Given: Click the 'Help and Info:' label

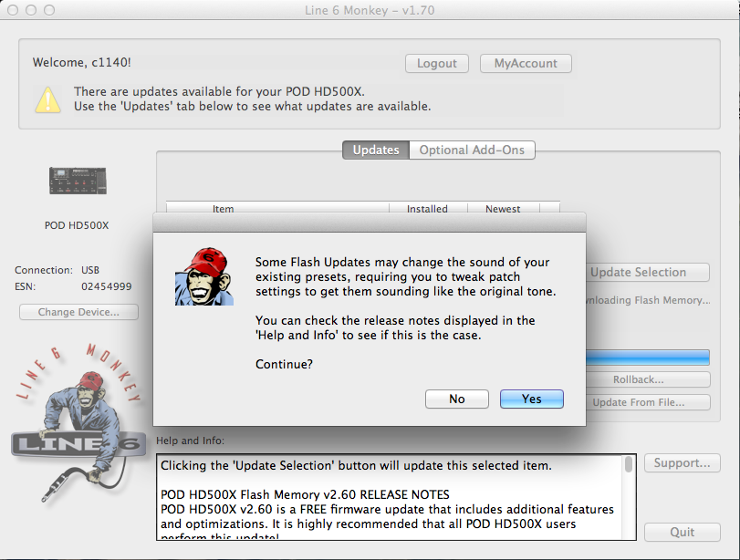Looking at the screenshot, I should click(x=190, y=441).
